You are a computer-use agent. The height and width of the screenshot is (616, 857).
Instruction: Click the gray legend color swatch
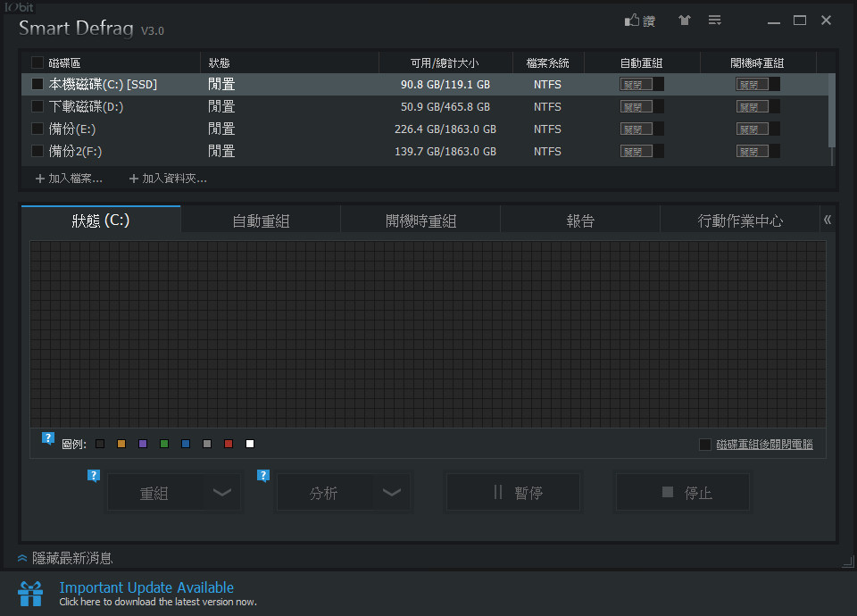click(207, 444)
